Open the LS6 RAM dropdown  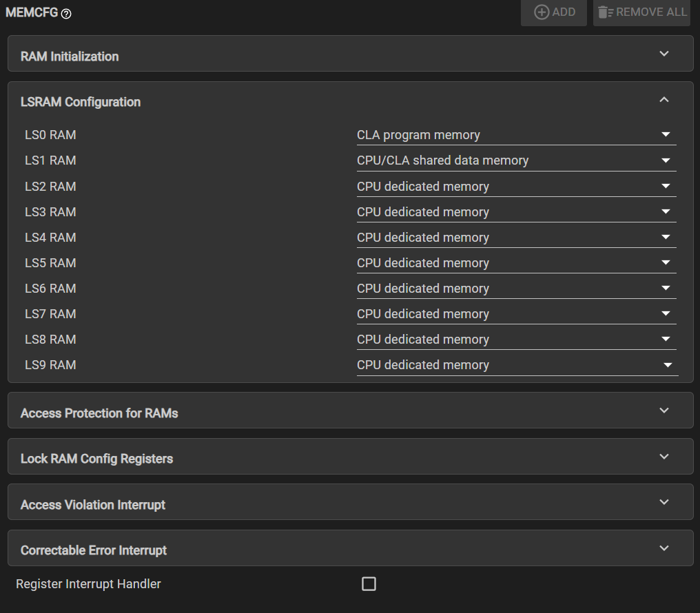click(x=515, y=289)
